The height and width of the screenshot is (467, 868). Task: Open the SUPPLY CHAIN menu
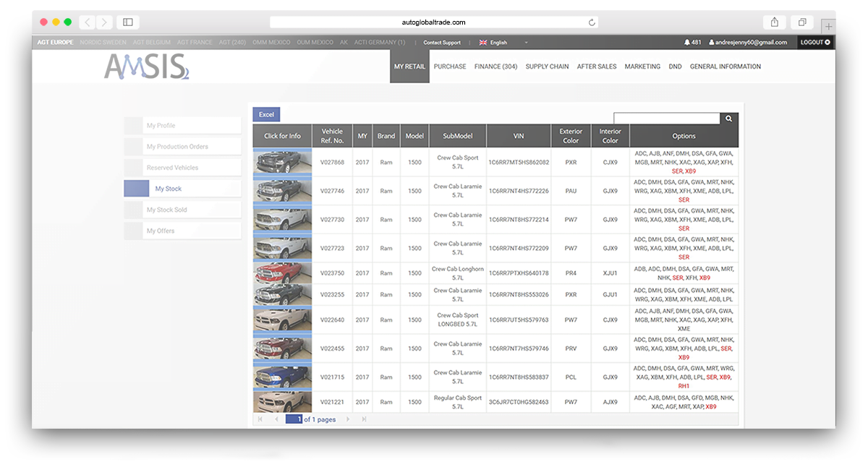point(547,67)
